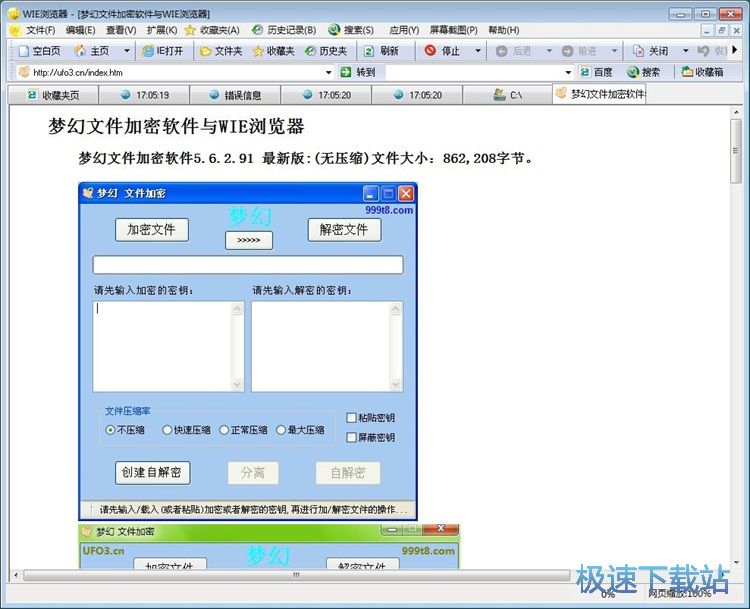Open the 收藏箱 favorites box

pyautogui.click(x=702, y=72)
